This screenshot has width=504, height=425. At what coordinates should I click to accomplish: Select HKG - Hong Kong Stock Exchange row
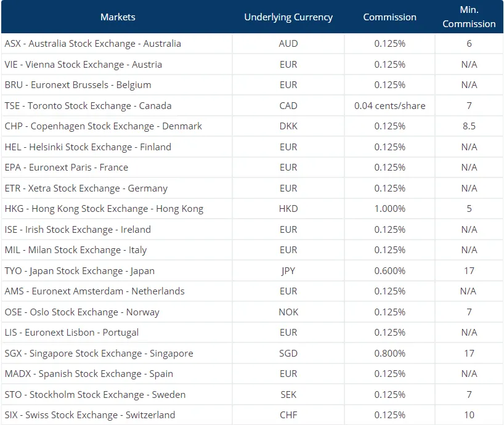(253, 209)
